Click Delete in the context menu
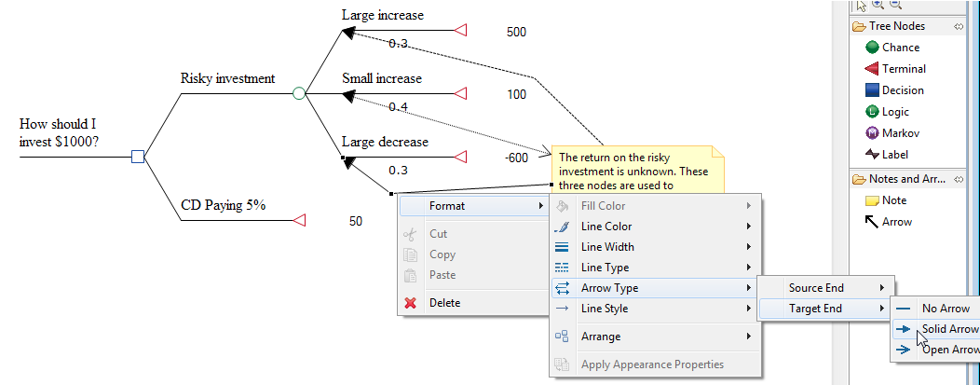Image resolution: width=980 pixels, height=385 pixels. [x=444, y=302]
